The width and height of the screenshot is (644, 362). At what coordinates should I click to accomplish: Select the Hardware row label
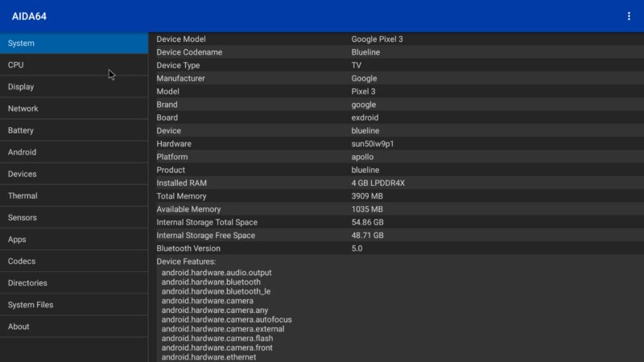click(174, 144)
